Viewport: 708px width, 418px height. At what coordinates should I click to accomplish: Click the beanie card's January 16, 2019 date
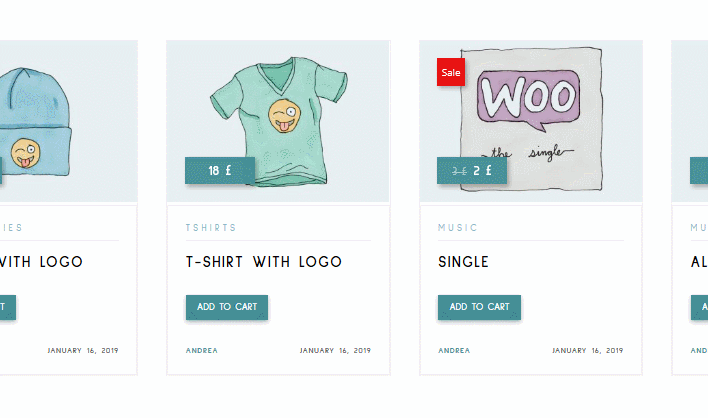83,350
